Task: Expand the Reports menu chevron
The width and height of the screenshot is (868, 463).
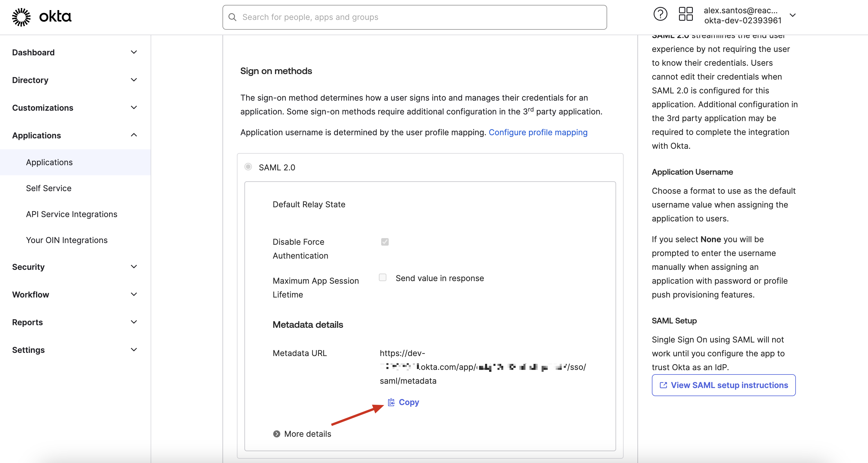Action: click(134, 322)
